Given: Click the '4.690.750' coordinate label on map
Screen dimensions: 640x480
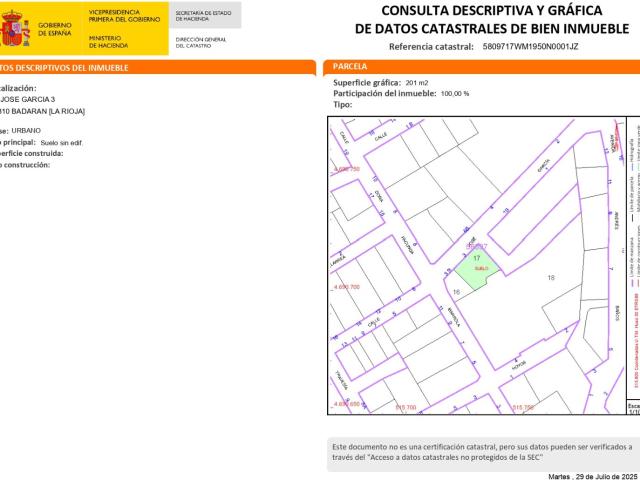Looking at the screenshot, I should pos(347,169).
